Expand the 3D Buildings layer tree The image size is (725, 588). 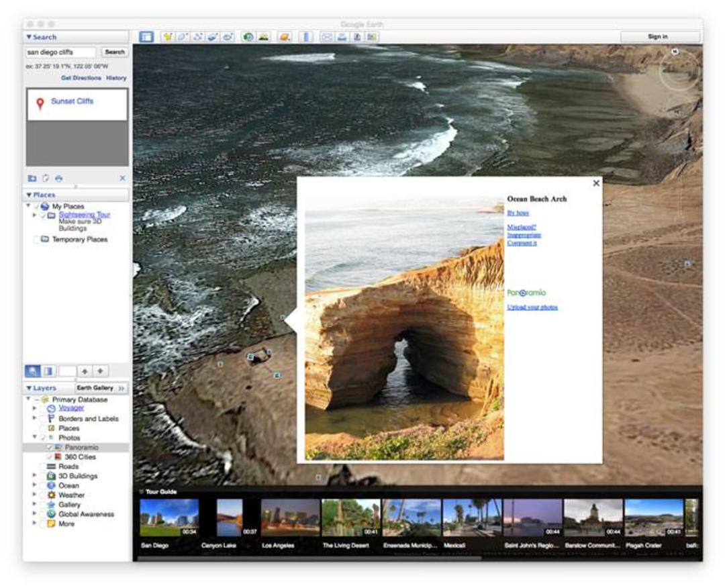tap(34, 475)
